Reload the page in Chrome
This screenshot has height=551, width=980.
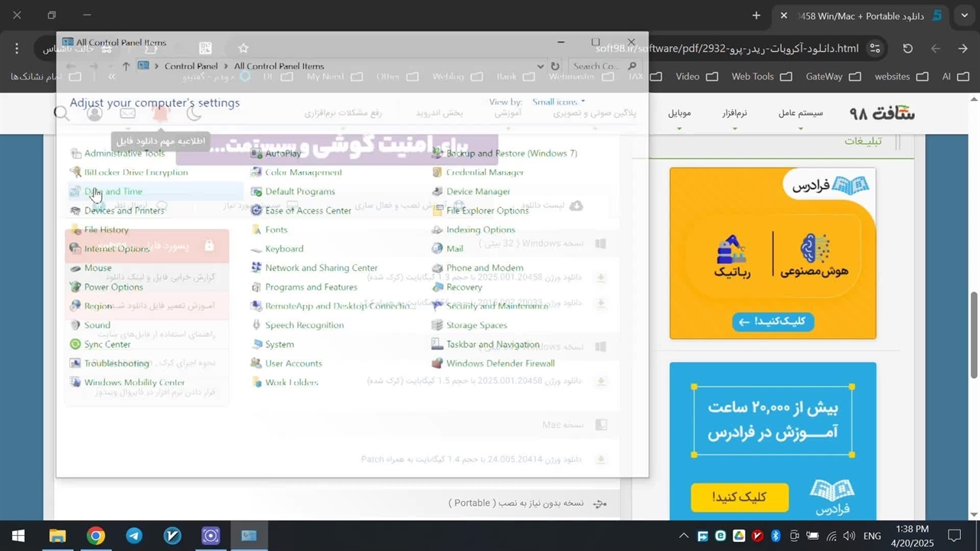pyautogui.click(x=908, y=48)
